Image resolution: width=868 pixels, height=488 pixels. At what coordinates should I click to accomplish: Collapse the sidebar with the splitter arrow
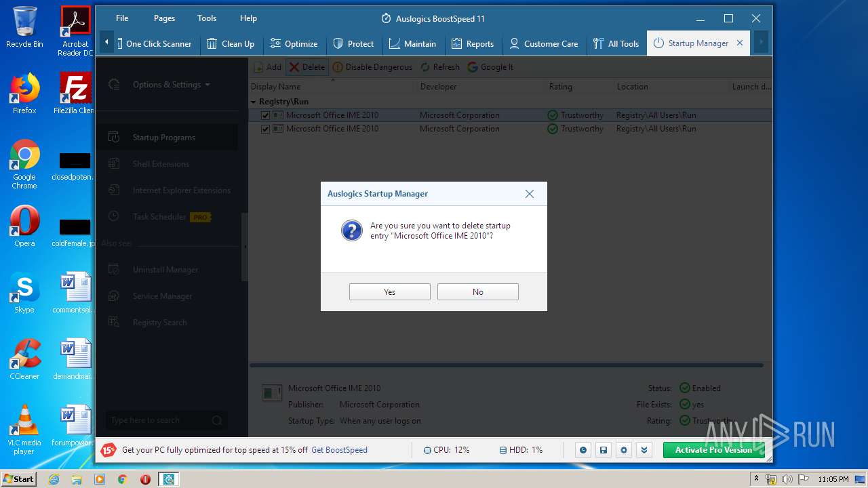[x=245, y=247]
